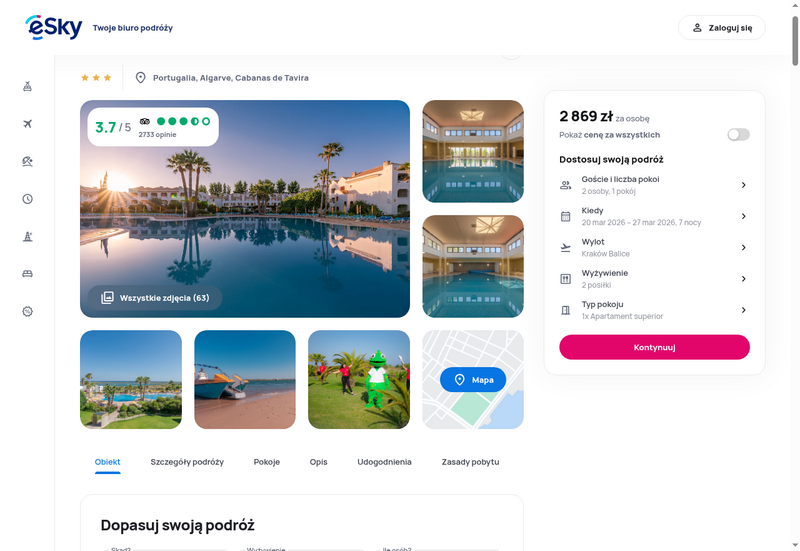Click the location pin beside Portugalia, Algarve
This screenshot has height=551, width=800.
click(140, 78)
